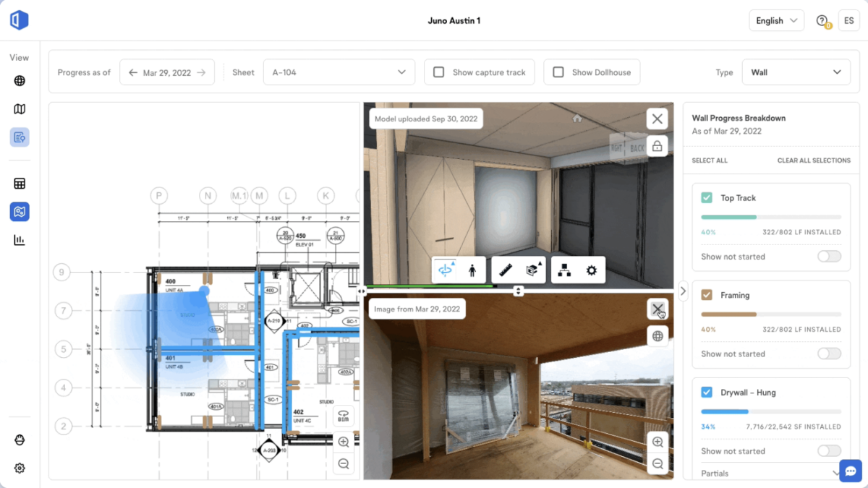Click the lock icon on the 3D model
The image size is (868, 488).
[x=657, y=146]
